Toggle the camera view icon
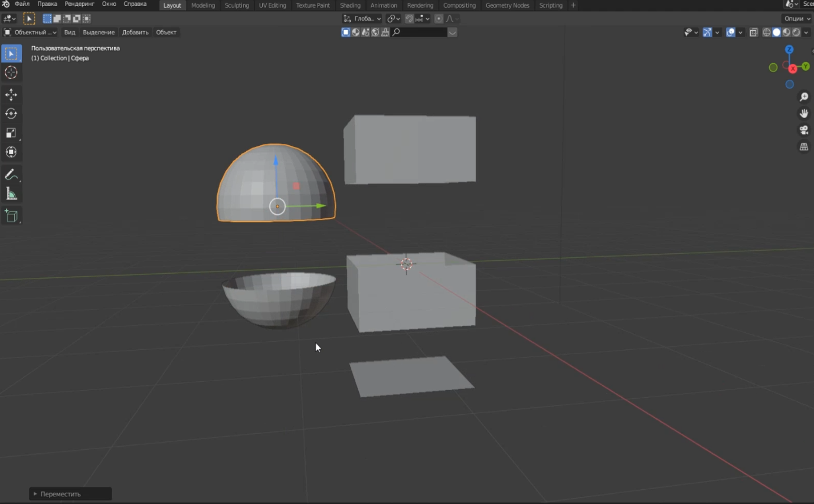This screenshot has height=504, width=814. (x=803, y=130)
